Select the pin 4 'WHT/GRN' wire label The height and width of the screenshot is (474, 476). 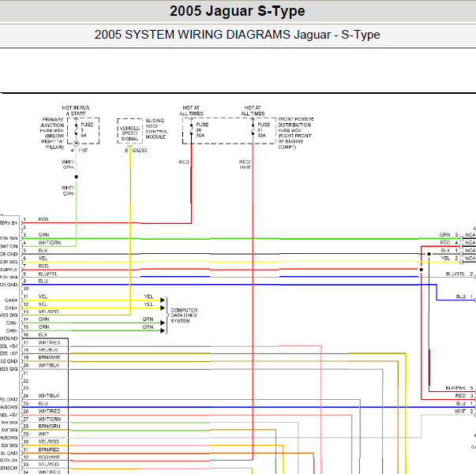(50, 243)
